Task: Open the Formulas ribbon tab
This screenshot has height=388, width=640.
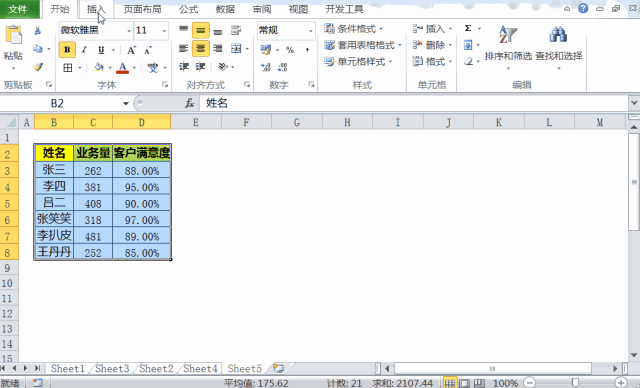Action: pyautogui.click(x=189, y=9)
